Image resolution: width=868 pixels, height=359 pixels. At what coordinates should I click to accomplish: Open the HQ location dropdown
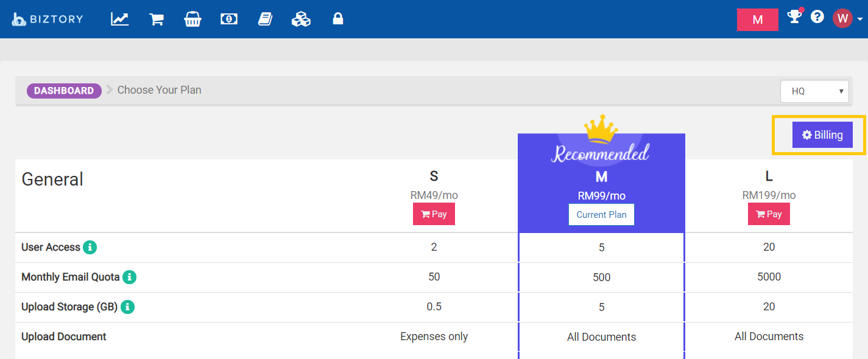(x=814, y=91)
